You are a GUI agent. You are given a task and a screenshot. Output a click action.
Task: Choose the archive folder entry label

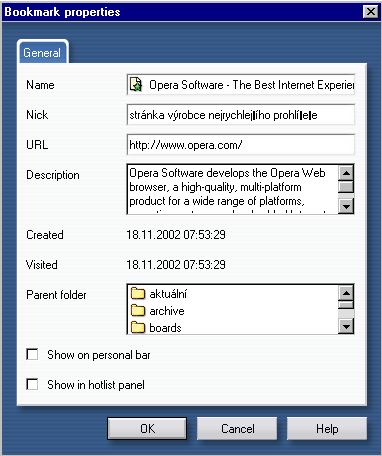pyautogui.click(x=167, y=311)
